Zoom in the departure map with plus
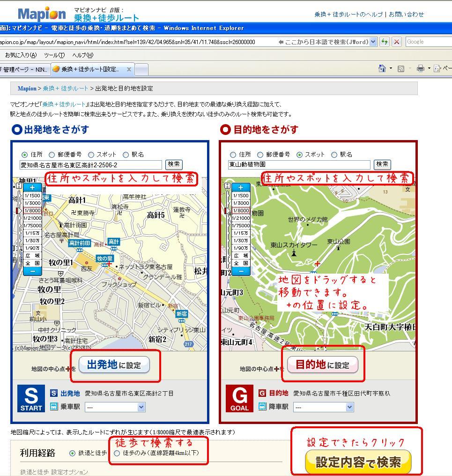 click(x=32, y=187)
